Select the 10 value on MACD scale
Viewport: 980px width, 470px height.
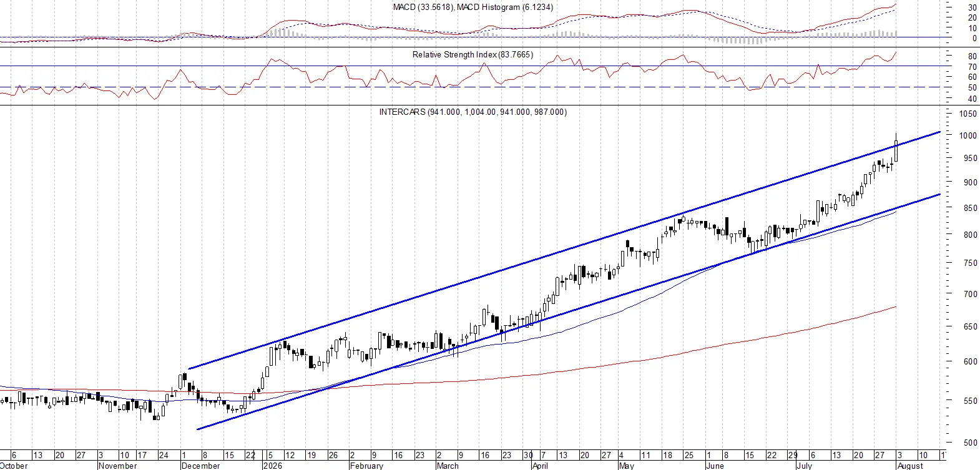(973, 29)
